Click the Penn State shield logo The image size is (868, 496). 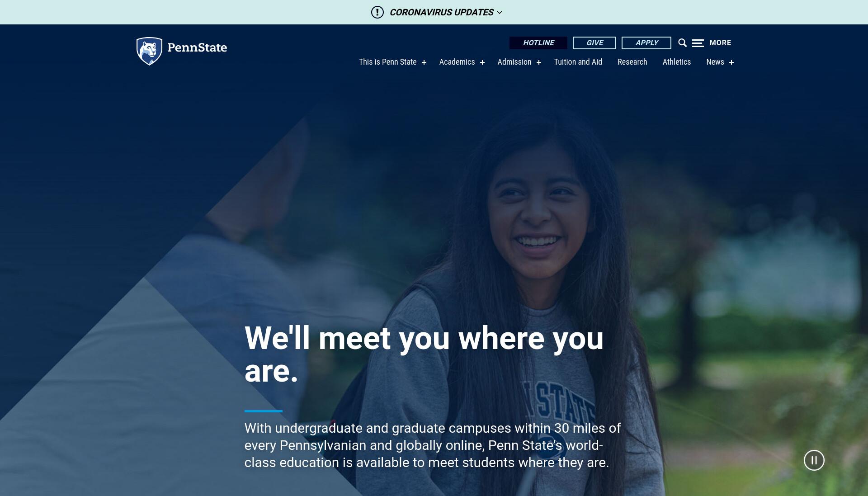[149, 51]
